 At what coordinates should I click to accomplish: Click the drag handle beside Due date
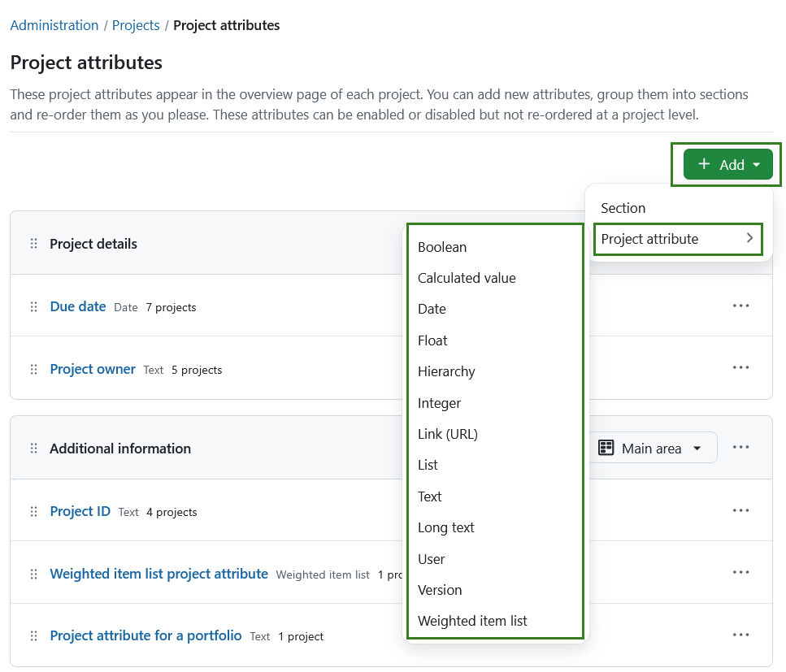click(33, 306)
